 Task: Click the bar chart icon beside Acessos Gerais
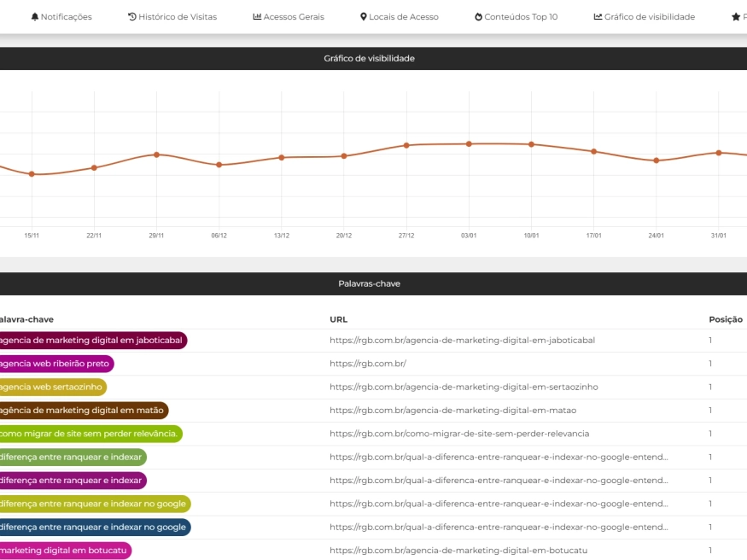257,17
